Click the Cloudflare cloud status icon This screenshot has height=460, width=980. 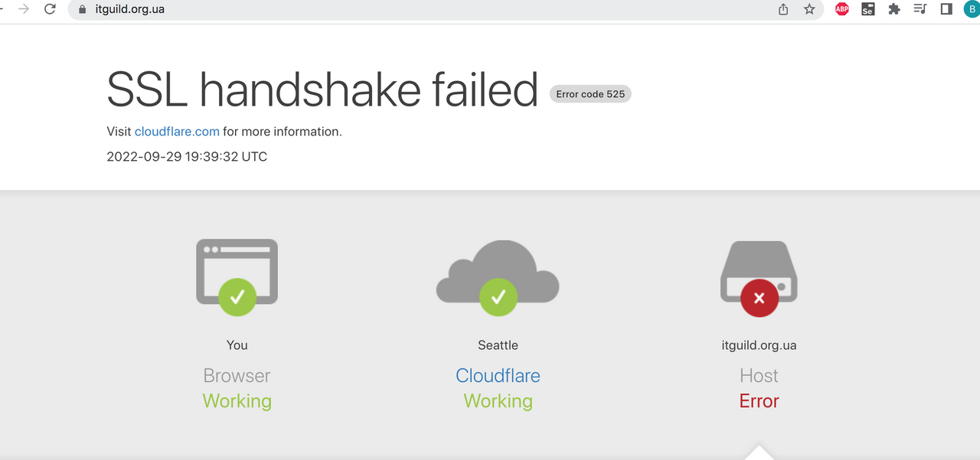[498, 276]
